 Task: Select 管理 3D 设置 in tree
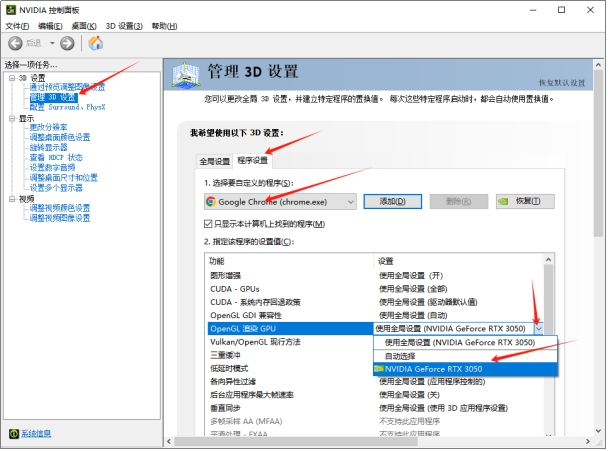[x=54, y=97]
